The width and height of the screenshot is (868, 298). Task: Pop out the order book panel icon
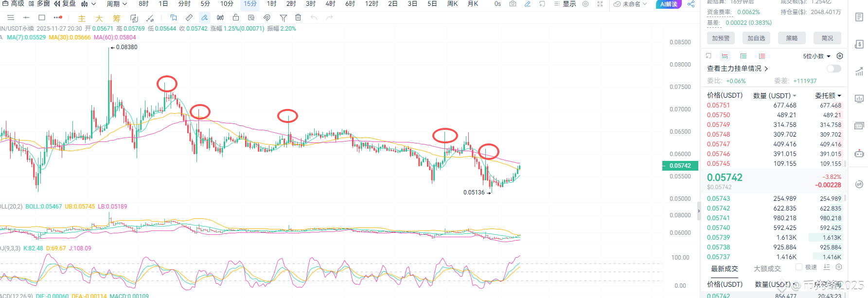tap(709, 56)
